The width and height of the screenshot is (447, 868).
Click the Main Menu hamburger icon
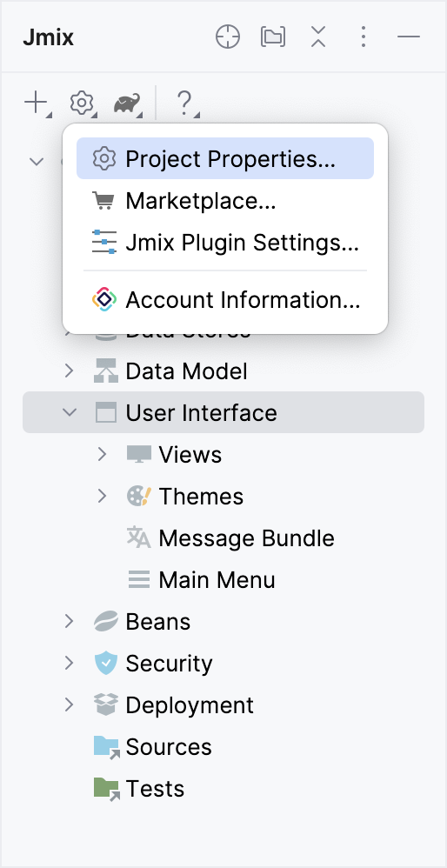tap(139, 579)
